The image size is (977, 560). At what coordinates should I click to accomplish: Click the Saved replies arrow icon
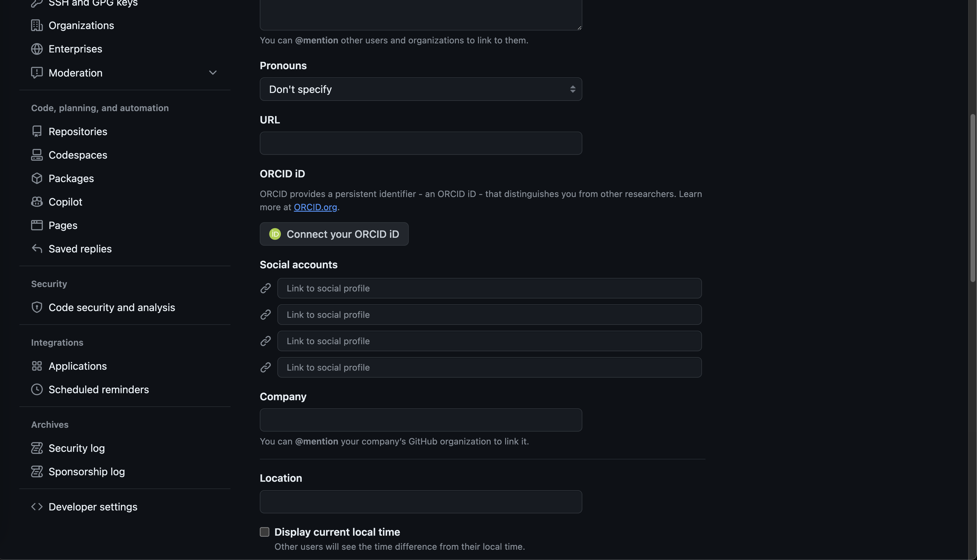[37, 249]
